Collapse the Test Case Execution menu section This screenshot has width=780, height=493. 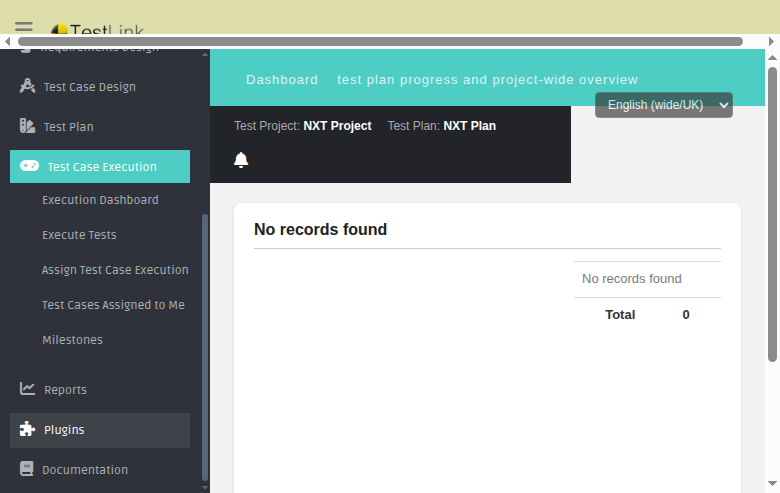100,166
